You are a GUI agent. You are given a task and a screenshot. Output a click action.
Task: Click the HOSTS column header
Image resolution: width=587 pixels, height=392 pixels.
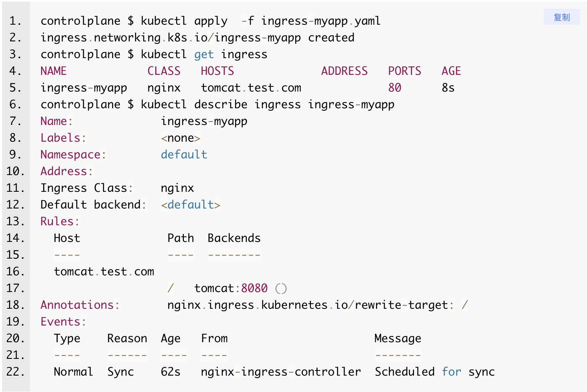coord(217,71)
